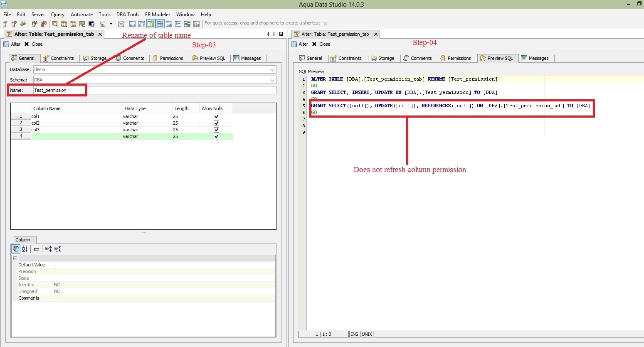Screen dimensions: 644x347
Task: Click Close in the right editor pane
Action: 321,44
